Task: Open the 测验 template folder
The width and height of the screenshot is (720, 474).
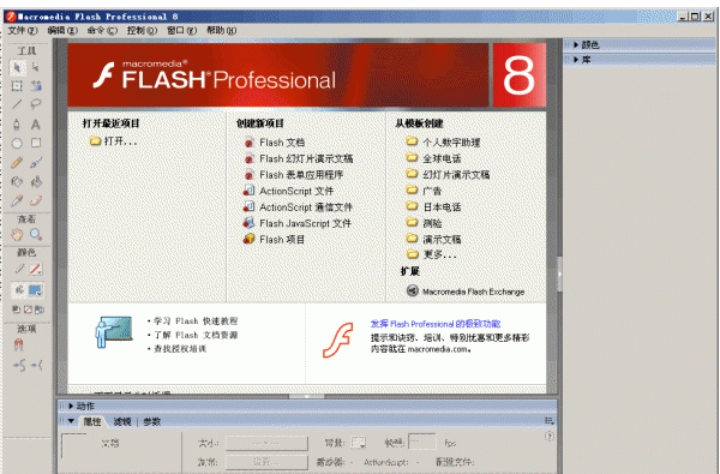Action: pyautogui.click(x=424, y=223)
